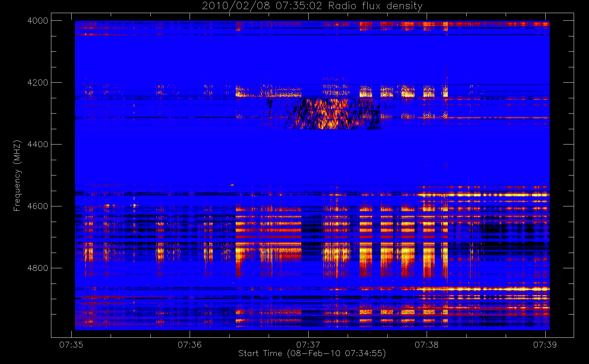Click the 4800 frequency tick label

tap(38, 268)
